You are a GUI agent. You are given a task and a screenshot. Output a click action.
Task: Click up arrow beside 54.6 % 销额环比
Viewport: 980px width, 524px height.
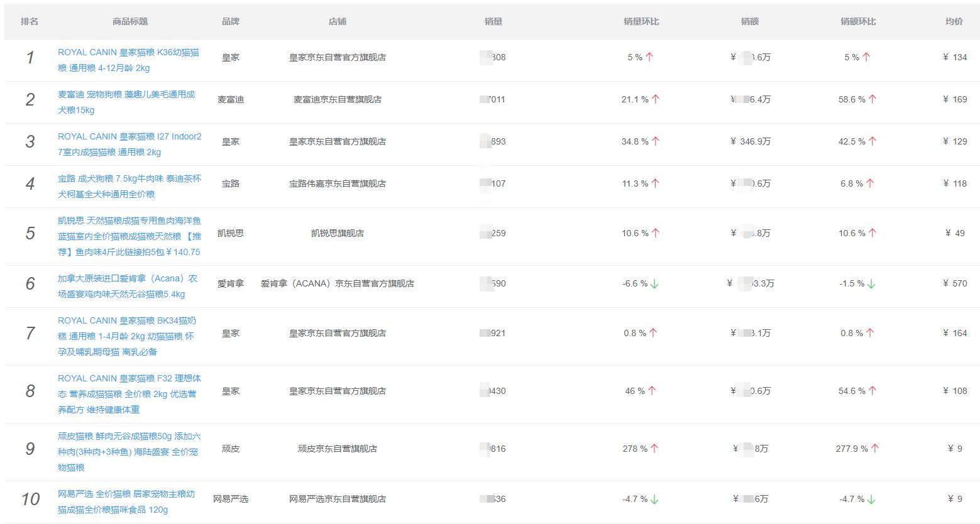873,391
